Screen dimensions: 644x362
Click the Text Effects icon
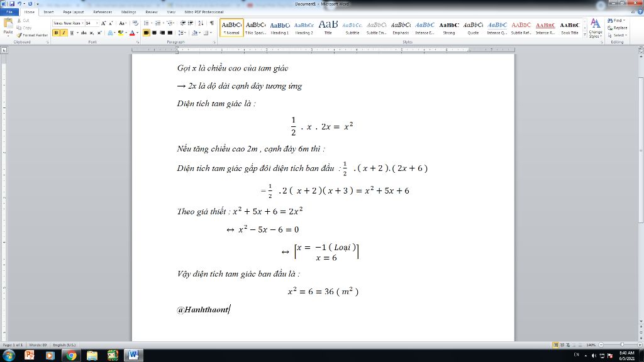coord(111,33)
